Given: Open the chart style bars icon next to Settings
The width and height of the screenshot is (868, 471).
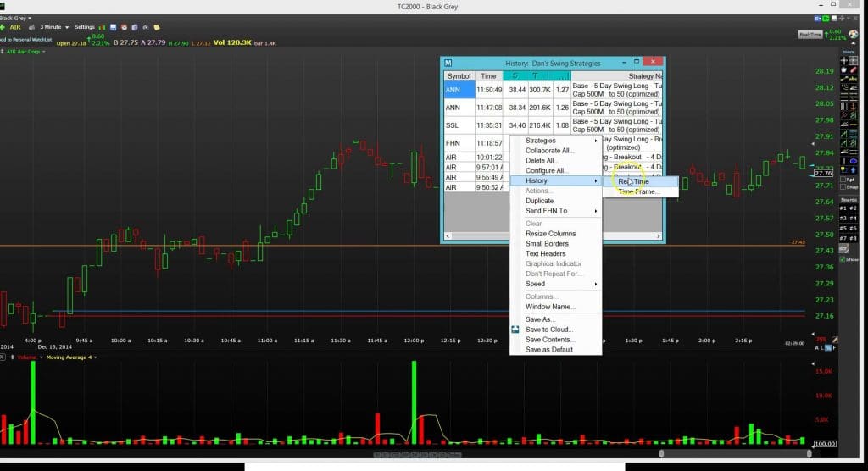Looking at the screenshot, I should [102, 27].
